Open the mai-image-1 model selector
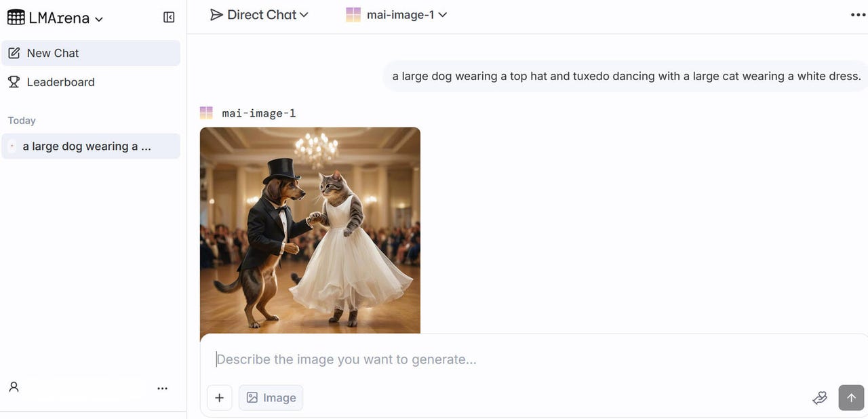 click(397, 15)
